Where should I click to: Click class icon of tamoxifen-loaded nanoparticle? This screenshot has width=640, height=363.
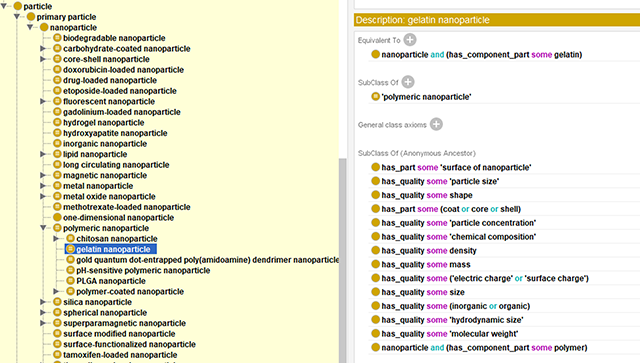pos(57,355)
